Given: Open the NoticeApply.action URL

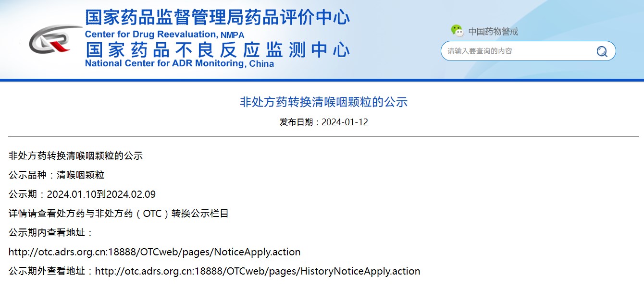Looking at the screenshot, I should point(154,252).
